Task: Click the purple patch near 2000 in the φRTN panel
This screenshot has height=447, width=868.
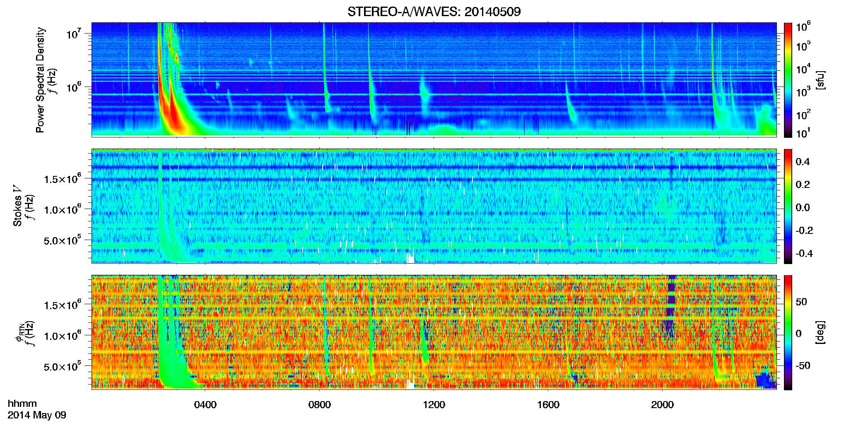Action: (671, 306)
